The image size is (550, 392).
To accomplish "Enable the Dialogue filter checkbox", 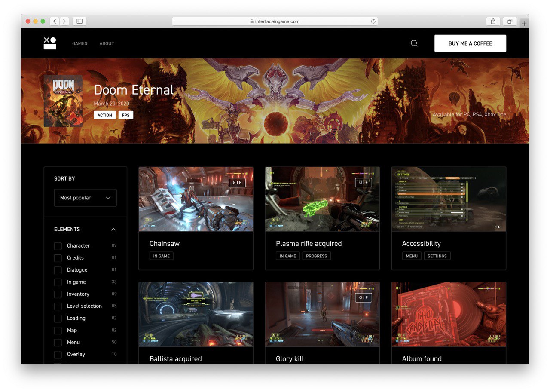I will [x=58, y=270].
